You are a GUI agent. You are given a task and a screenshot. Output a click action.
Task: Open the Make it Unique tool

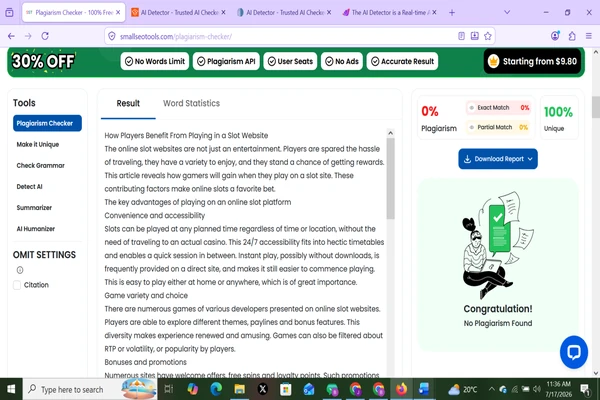38,144
